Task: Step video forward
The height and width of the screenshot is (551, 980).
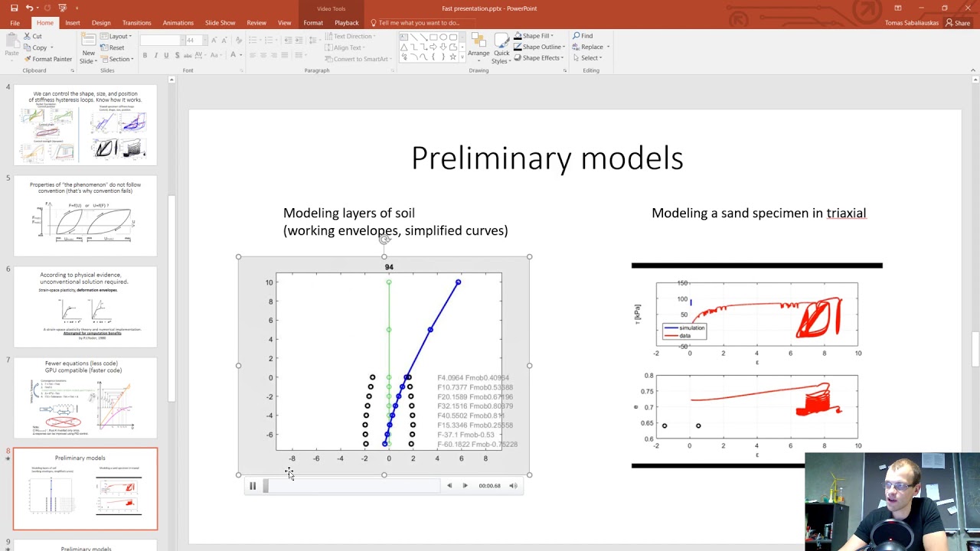Action: (465, 486)
